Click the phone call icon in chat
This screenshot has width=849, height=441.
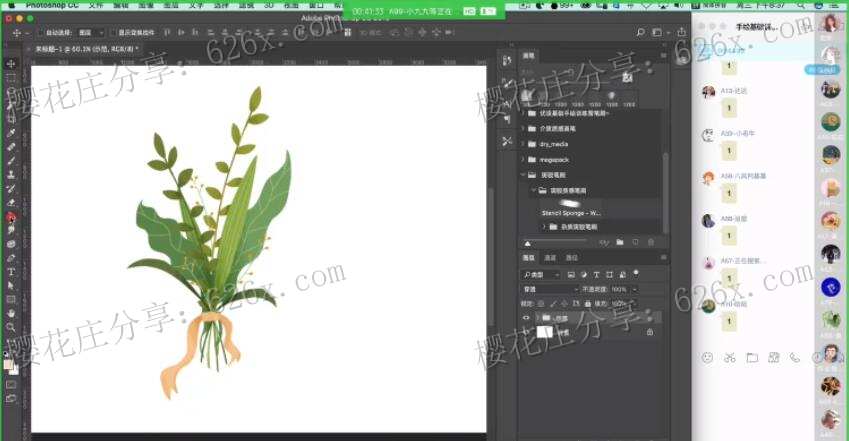(794, 358)
